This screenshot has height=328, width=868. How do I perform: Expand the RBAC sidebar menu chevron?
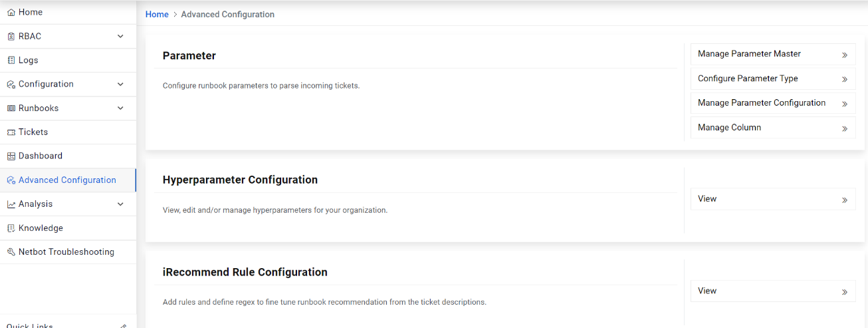120,37
